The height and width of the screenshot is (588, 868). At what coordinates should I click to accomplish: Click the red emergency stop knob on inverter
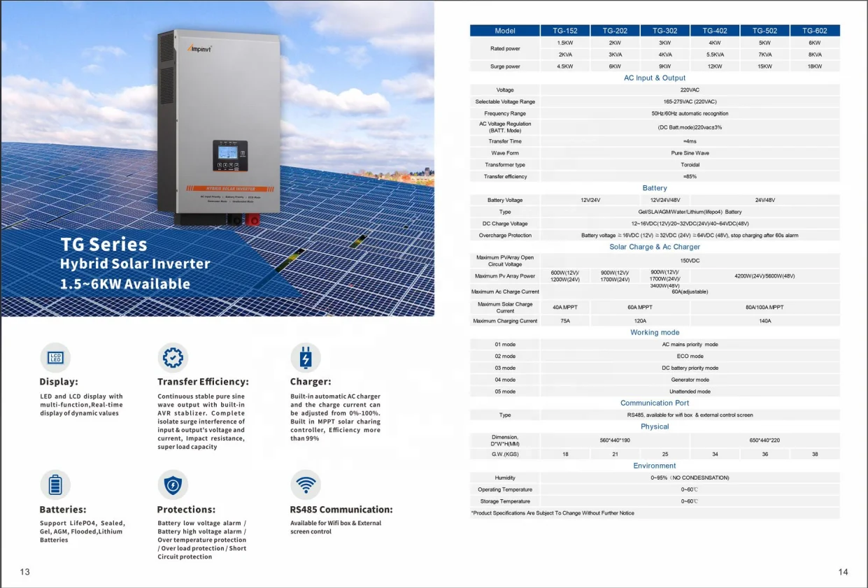(253, 220)
